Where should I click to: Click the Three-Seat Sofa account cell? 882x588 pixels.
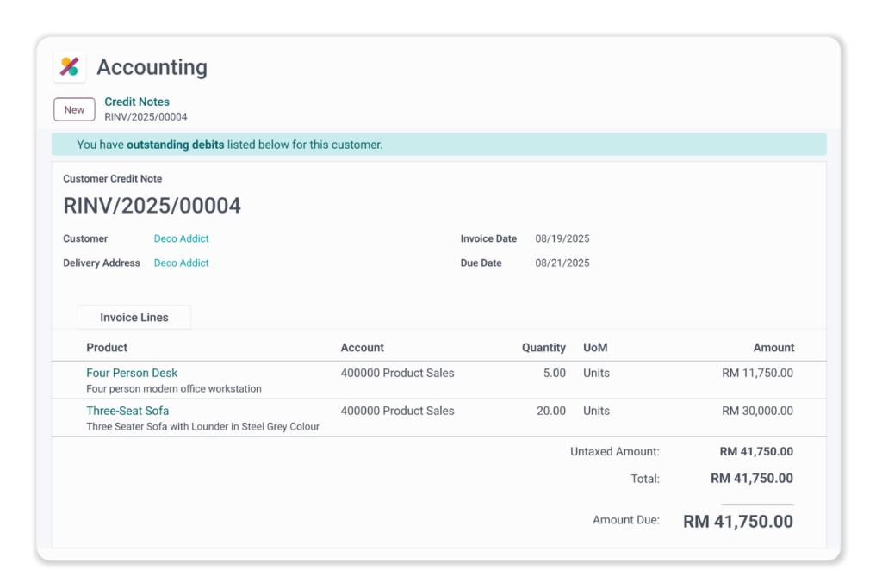(397, 411)
